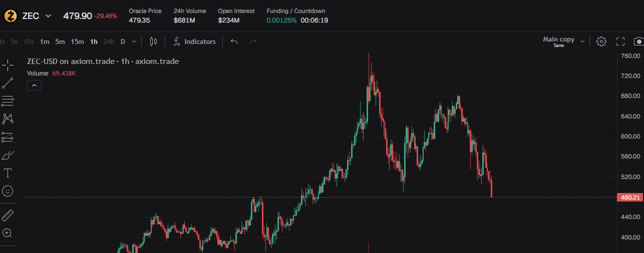Viewport: 644px width, 253px height.
Task: Select the 24h timeframe
Action: click(x=109, y=42)
